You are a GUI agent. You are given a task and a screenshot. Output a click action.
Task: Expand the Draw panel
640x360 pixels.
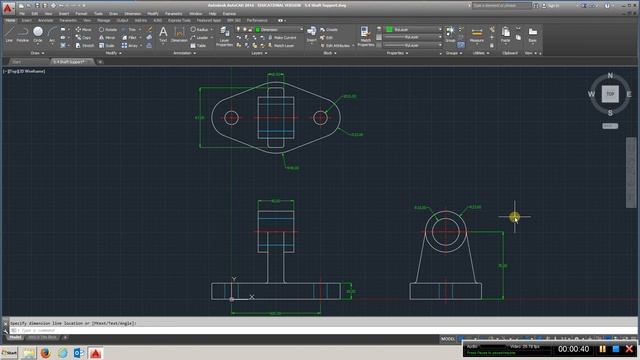tap(37, 53)
